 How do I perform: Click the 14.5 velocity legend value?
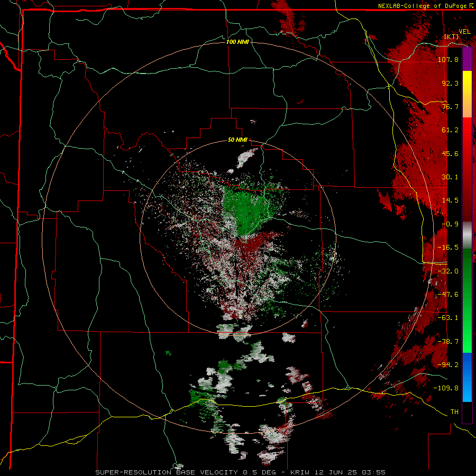(x=450, y=200)
